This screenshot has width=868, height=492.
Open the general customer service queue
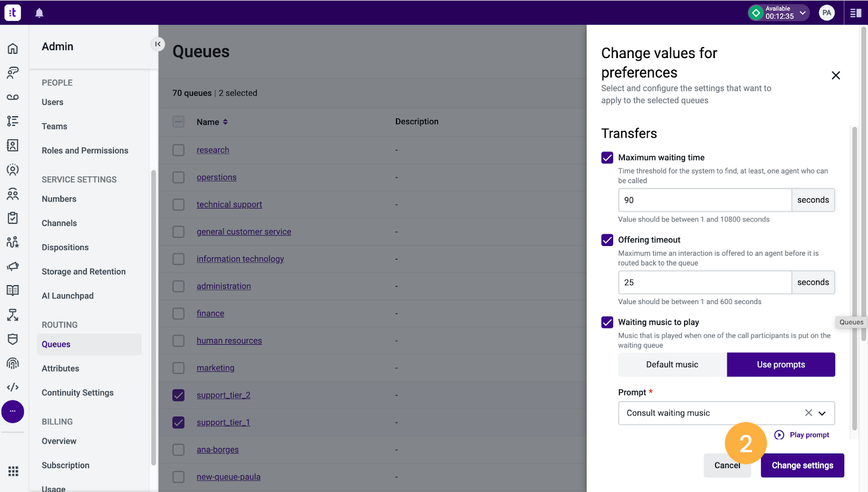(244, 231)
